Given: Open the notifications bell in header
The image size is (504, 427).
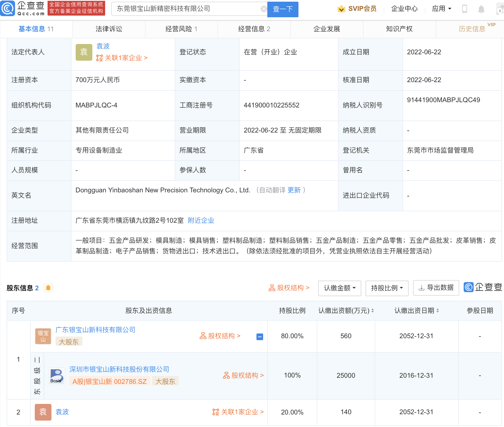Looking at the screenshot, I should [481, 9].
